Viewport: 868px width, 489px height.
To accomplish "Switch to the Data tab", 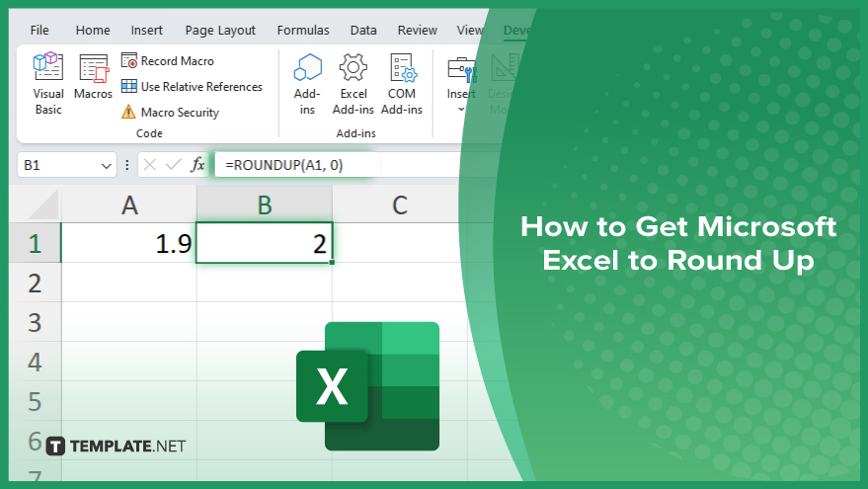I will coord(363,30).
